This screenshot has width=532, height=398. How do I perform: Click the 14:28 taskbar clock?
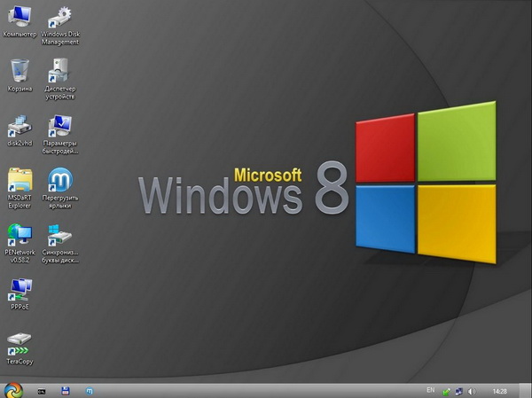pos(500,390)
